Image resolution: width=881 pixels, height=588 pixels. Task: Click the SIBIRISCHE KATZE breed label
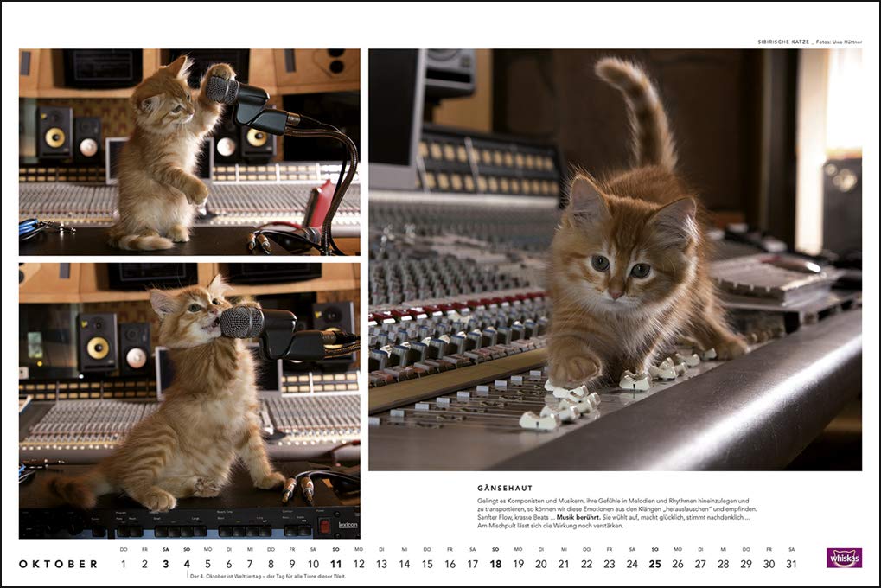(x=783, y=42)
